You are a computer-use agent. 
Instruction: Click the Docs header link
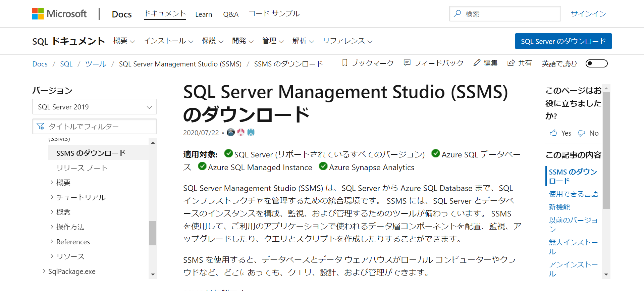coord(122,14)
